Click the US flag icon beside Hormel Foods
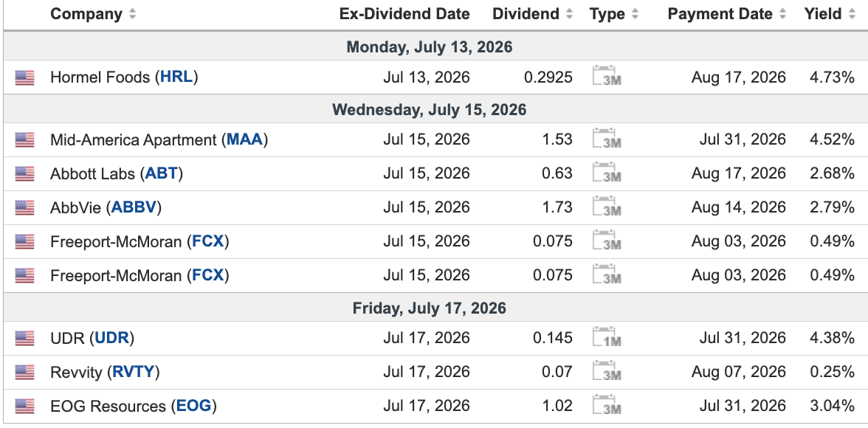The image size is (868, 428). point(24,77)
